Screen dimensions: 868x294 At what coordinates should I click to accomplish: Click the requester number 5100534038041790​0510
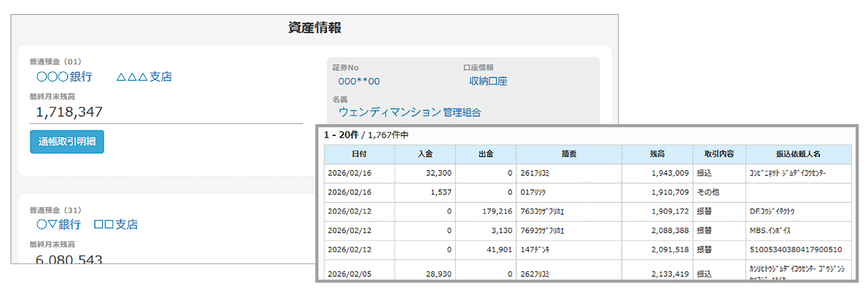point(796,250)
